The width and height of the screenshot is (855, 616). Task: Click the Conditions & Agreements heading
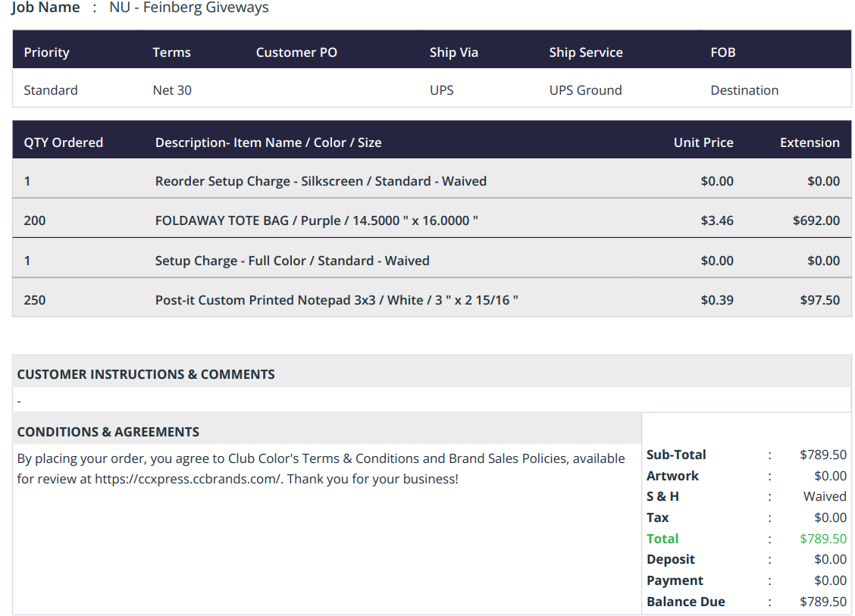pos(108,432)
